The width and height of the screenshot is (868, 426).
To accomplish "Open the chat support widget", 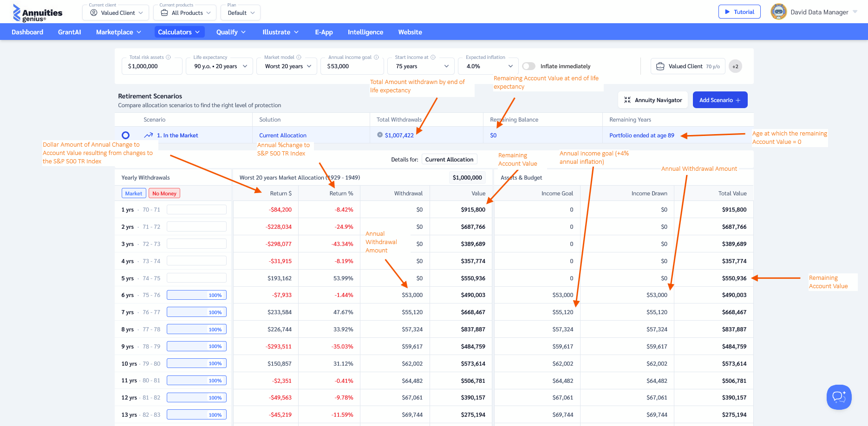I will [x=839, y=397].
